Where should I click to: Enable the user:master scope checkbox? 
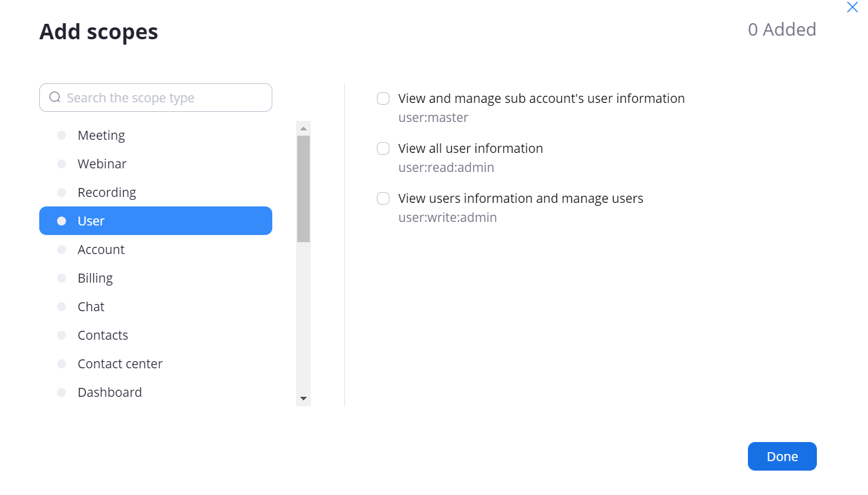tap(383, 99)
